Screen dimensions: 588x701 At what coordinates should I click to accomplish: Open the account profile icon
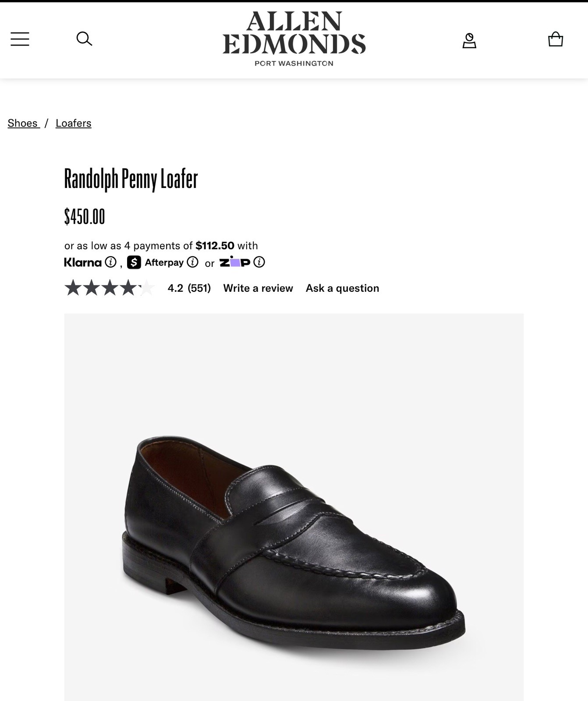[469, 40]
